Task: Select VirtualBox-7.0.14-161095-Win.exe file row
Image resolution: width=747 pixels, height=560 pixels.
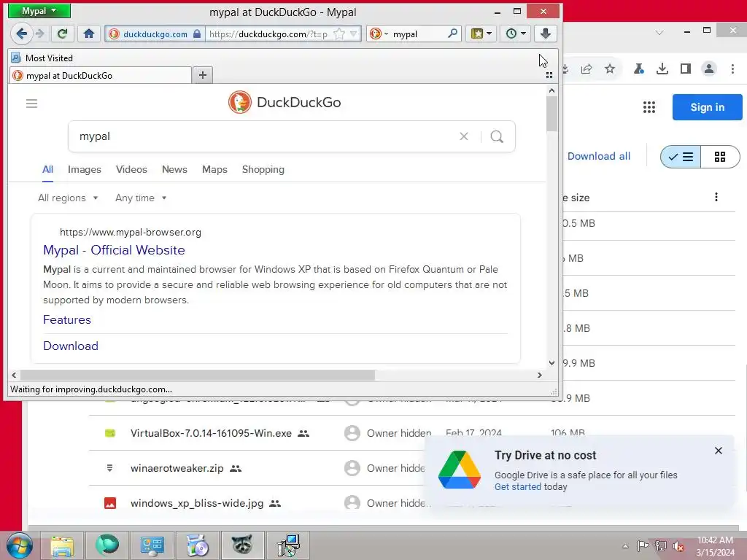Action: 412,433
